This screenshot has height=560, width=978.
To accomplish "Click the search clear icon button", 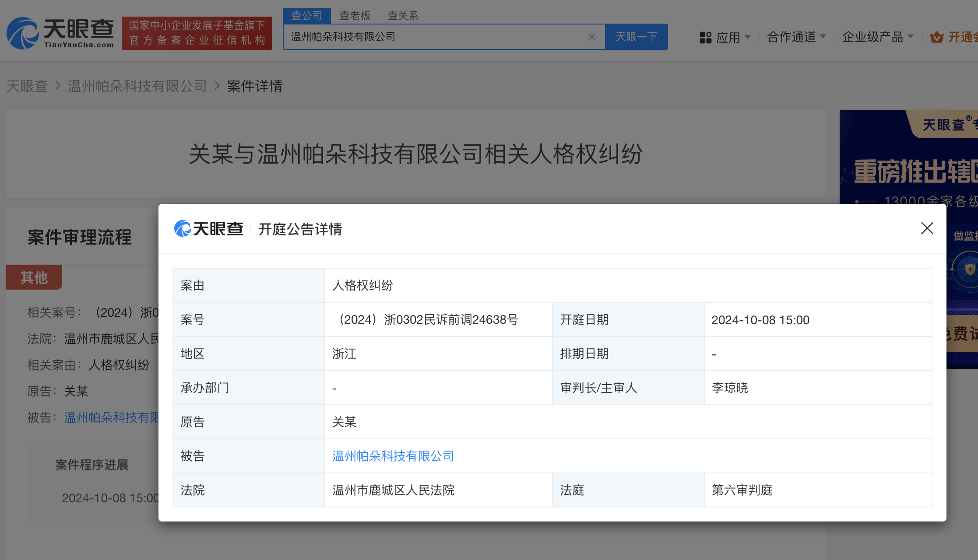I will click(x=591, y=37).
